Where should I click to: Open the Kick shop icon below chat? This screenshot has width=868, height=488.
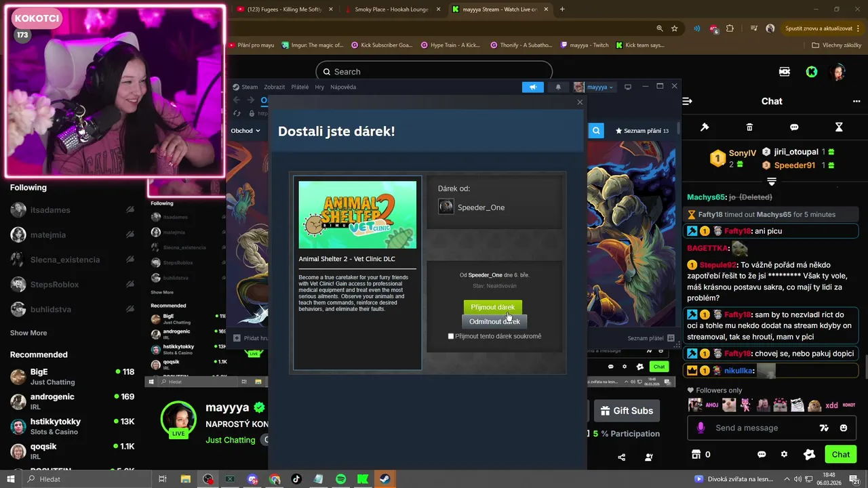(696, 455)
